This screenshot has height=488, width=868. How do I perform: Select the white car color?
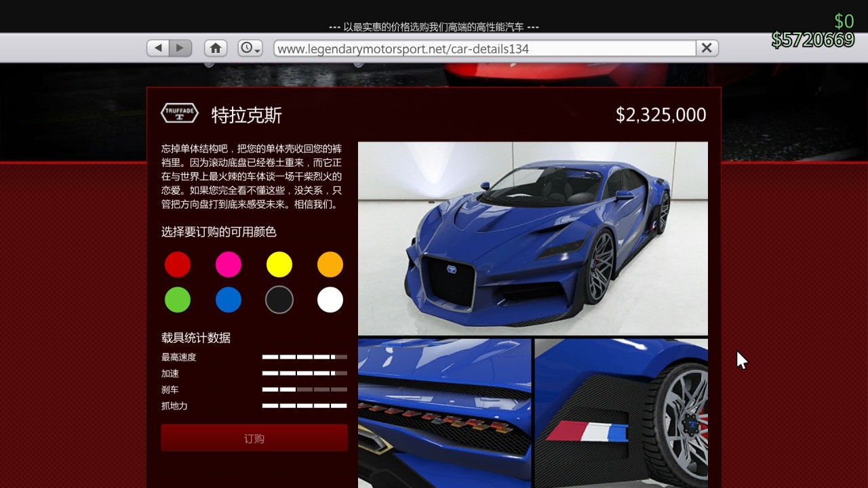tap(330, 300)
